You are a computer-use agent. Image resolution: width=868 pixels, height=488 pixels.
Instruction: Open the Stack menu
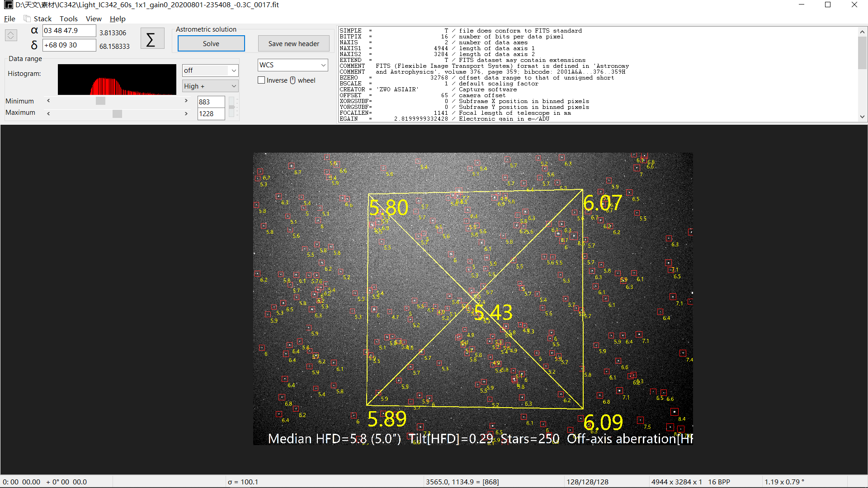click(x=42, y=19)
